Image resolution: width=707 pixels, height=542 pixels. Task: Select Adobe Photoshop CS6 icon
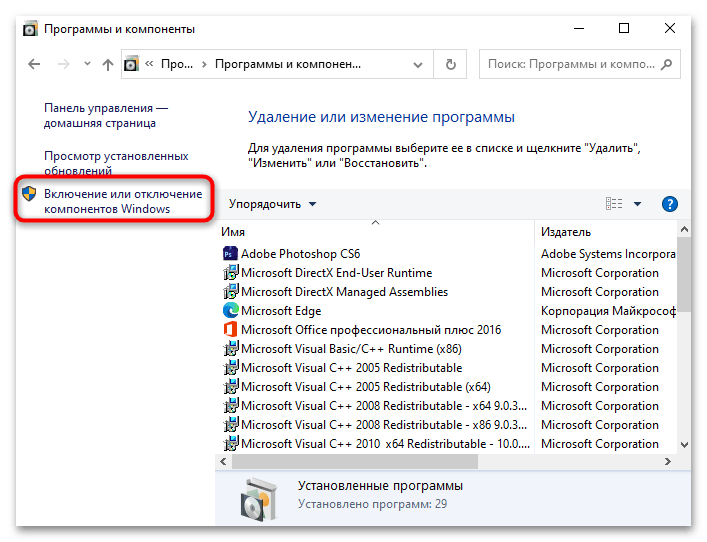tap(230, 253)
